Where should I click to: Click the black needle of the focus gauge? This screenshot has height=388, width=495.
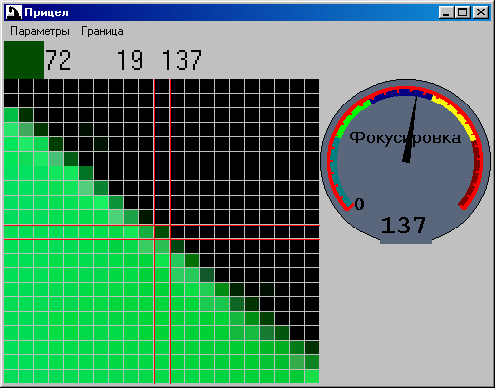point(411,129)
